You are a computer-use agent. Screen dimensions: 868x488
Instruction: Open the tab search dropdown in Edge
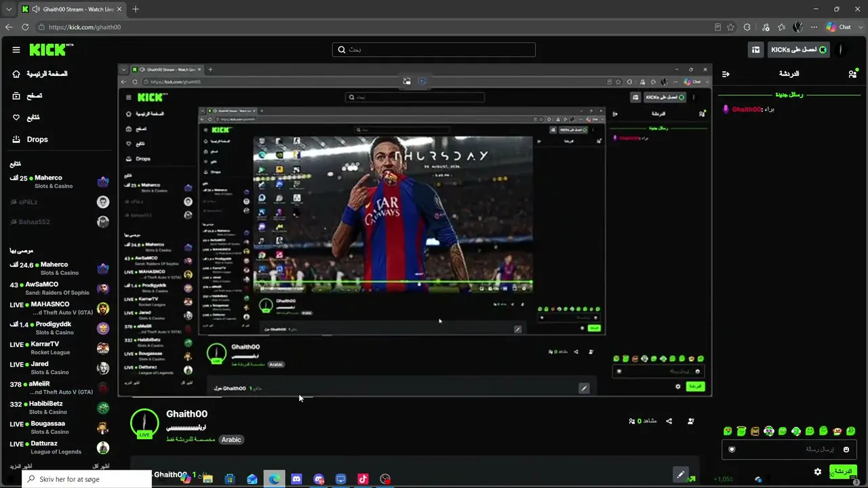9,9
